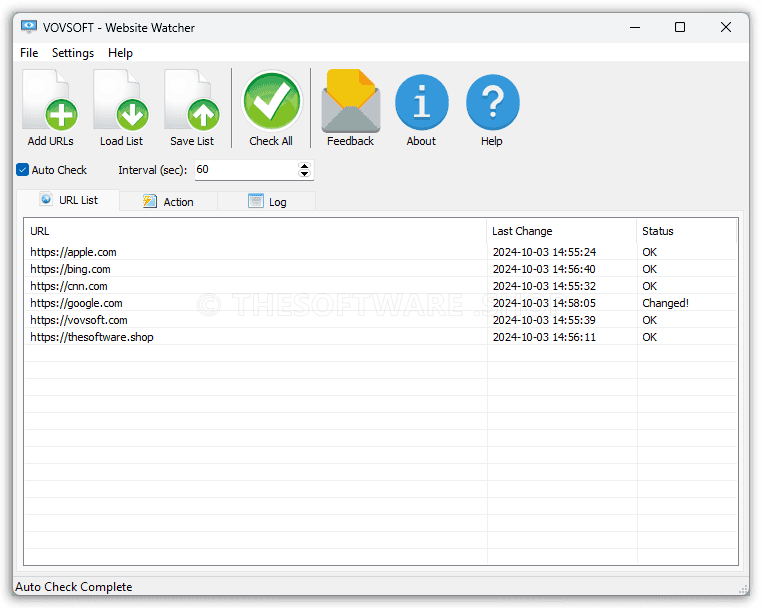Switch to the Log tab

[x=267, y=201]
